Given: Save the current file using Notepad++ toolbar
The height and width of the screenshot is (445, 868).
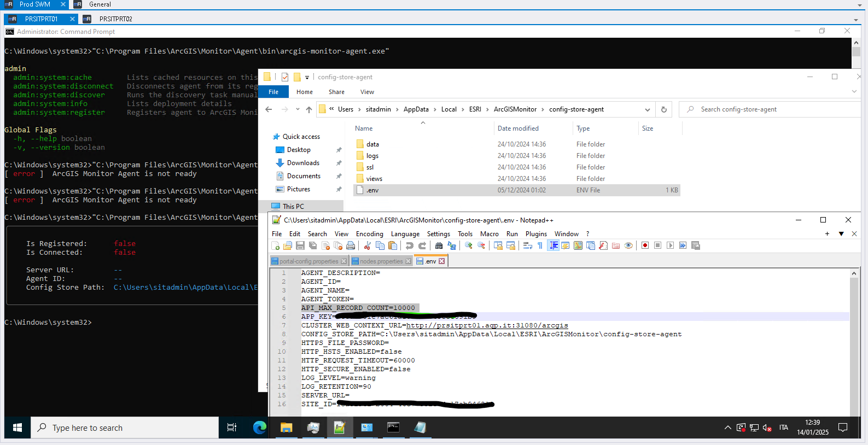Looking at the screenshot, I should [300, 246].
